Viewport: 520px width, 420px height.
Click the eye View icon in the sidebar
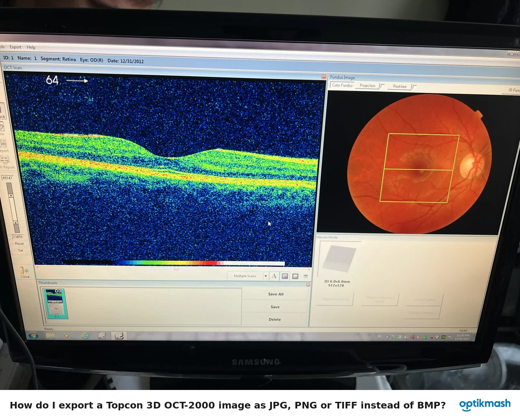(x=1, y=127)
